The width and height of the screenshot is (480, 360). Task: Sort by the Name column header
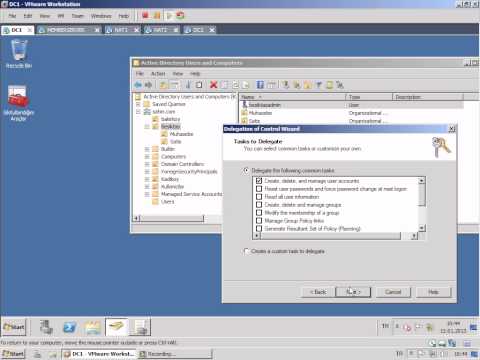(x=292, y=97)
